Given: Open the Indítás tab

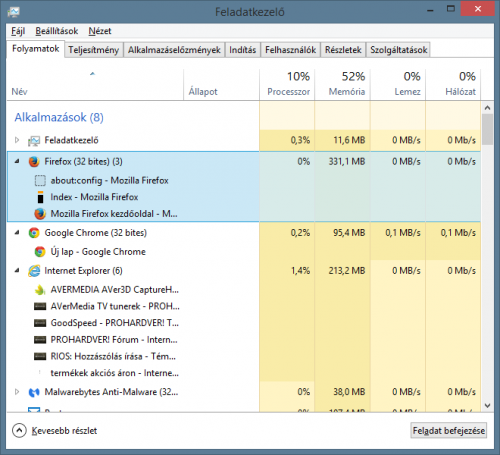Looking at the screenshot, I should pos(243,50).
